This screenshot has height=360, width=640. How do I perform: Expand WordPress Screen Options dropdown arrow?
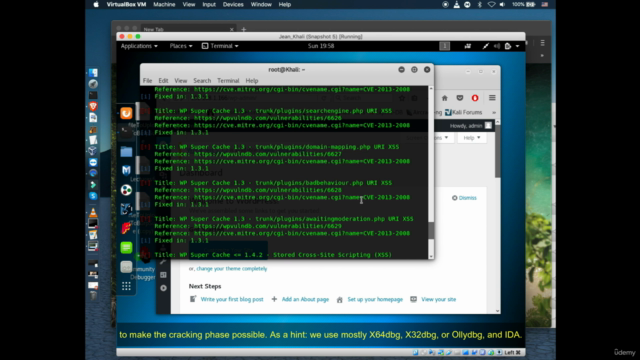446,138
